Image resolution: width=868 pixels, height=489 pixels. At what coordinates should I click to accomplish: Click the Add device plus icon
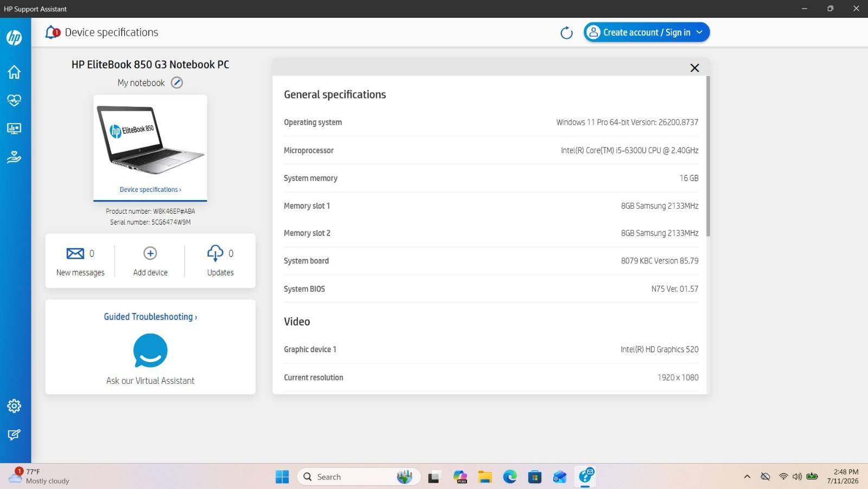click(150, 253)
